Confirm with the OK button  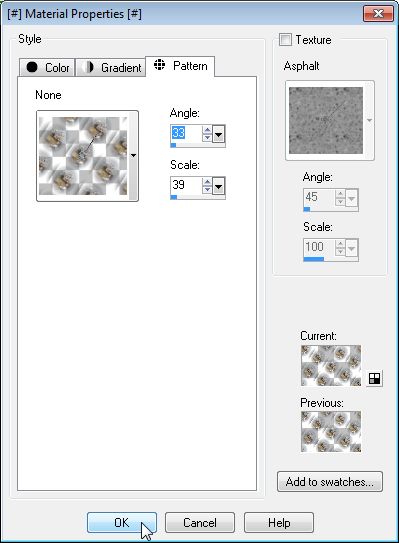pos(122,523)
